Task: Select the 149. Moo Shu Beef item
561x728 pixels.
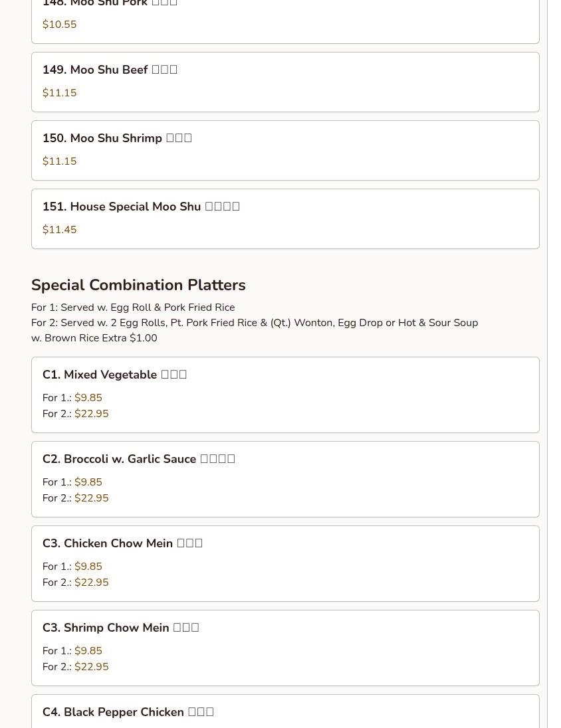Action: click(285, 82)
